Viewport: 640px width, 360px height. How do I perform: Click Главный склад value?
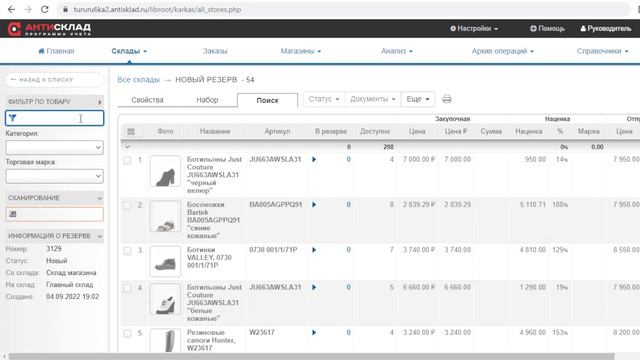point(70,284)
